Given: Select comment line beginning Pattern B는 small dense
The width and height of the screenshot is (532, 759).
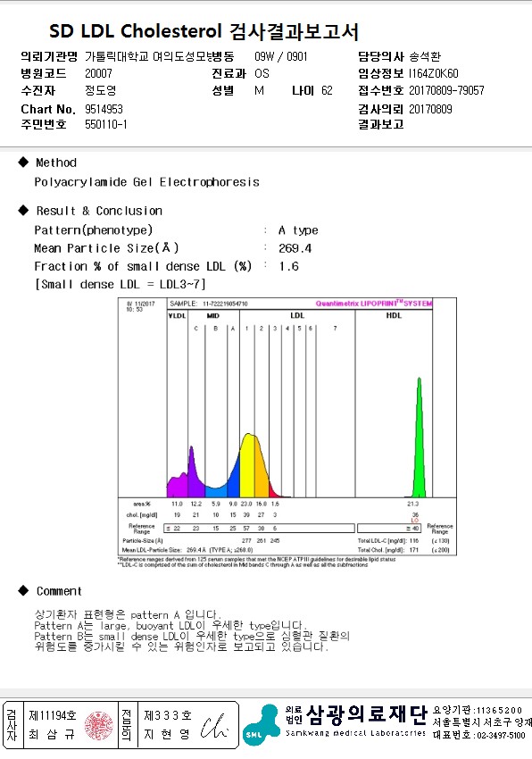Looking at the screenshot, I should [x=192, y=636].
